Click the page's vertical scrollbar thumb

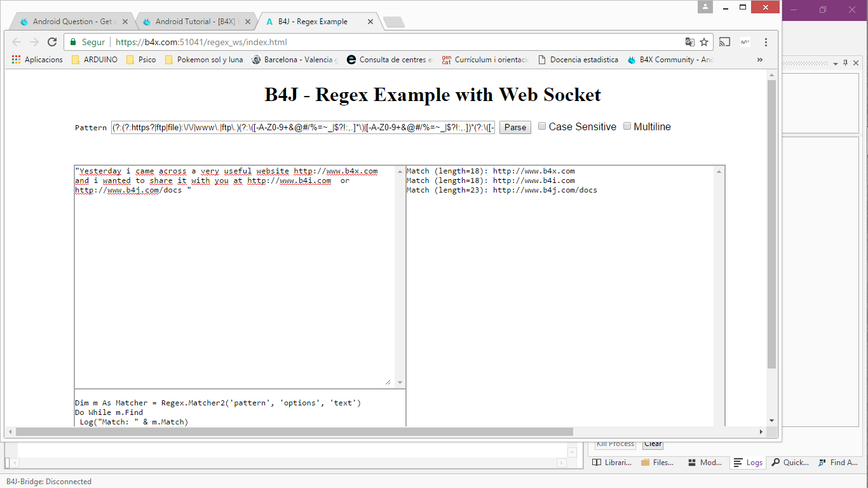point(771,224)
